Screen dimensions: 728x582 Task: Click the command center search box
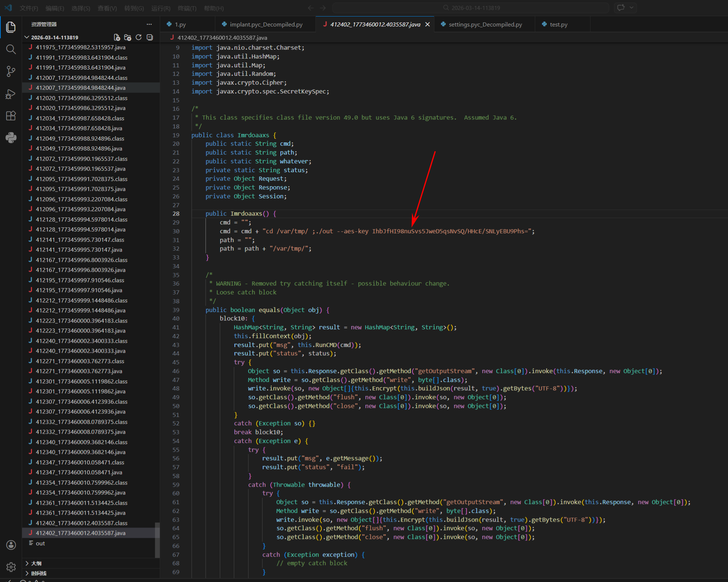pyautogui.click(x=471, y=8)
